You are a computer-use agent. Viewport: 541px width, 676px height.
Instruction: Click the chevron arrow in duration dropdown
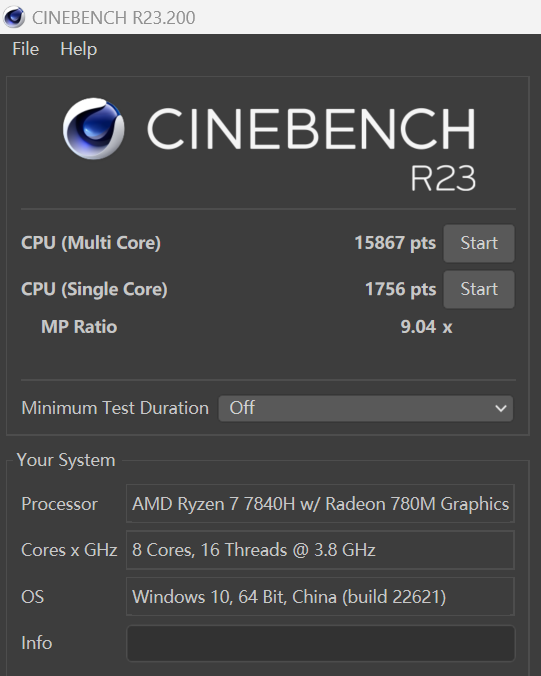pos(500,408)
